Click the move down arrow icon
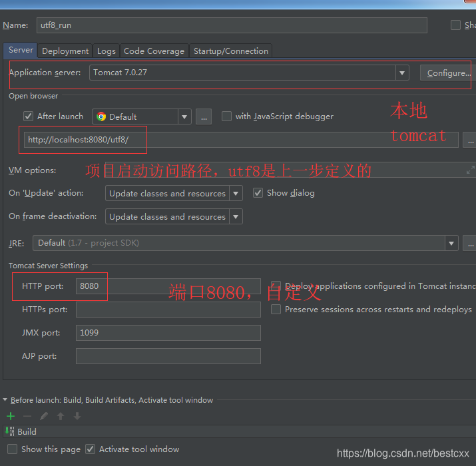476x466 pixels. pyautogui.click(x=77, y=416)
